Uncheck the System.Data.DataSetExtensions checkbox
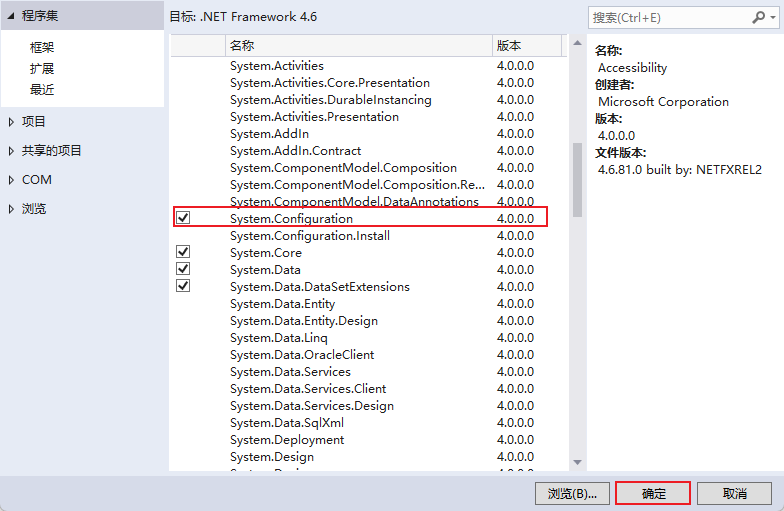 coord(184,286)
